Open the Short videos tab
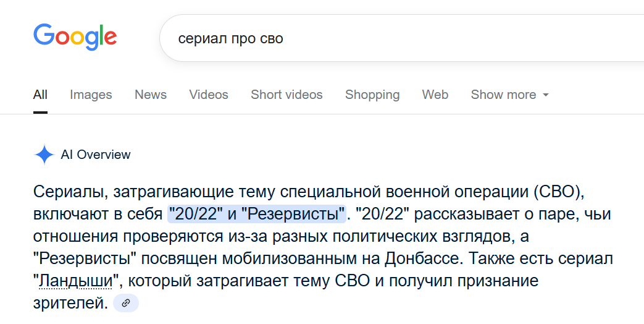The width and height of the screenshot is (644, 324). pos(286,95)
